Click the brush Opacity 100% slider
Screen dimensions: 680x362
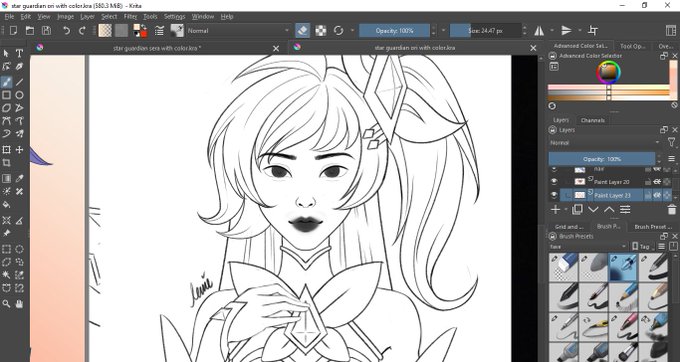point(395,31)
